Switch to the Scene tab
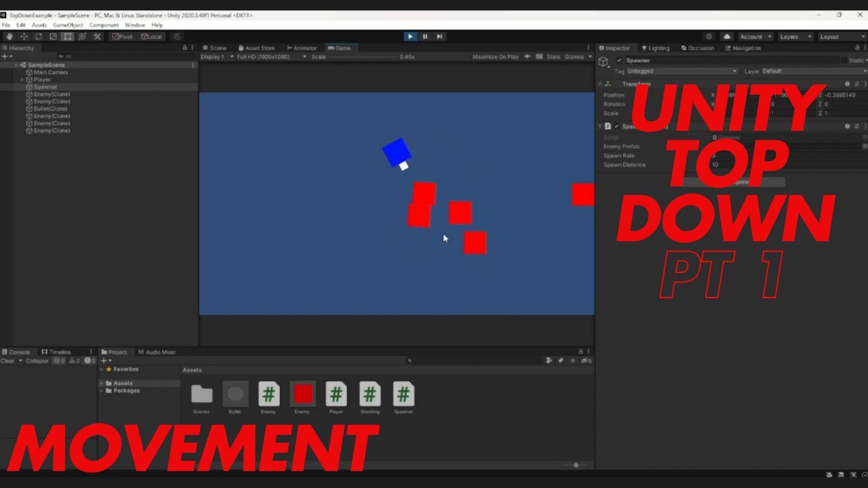This screenshot has width=868, height=488. [x=215, y=48]
